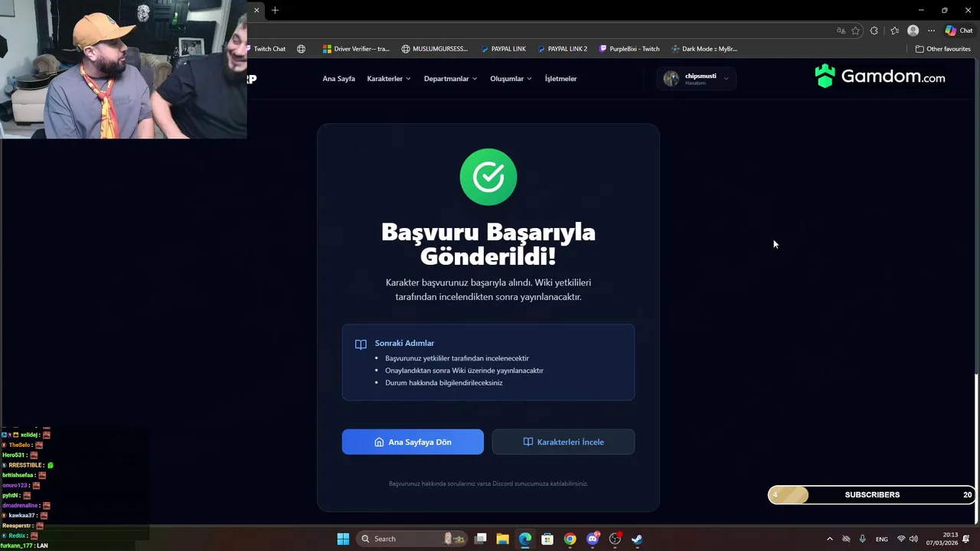Viewport: 980px width, 551px height.
Task: Open the Wi-Fi network tray icon
Action: [x=901, y=539]
